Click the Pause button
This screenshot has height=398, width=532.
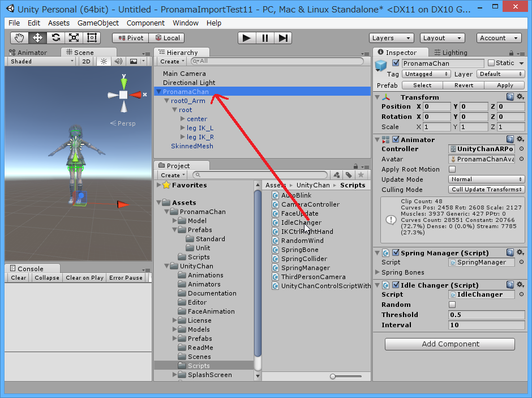point(265,38)
